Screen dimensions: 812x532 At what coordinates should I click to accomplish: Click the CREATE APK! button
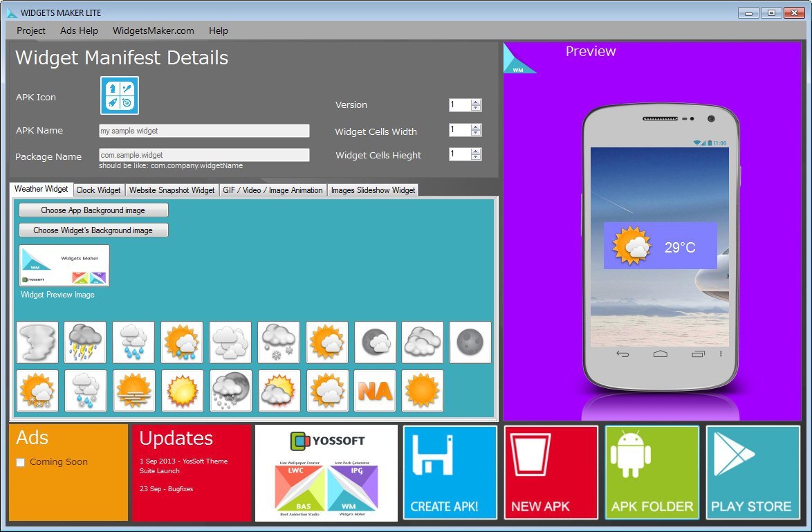(x=450, y=473)
